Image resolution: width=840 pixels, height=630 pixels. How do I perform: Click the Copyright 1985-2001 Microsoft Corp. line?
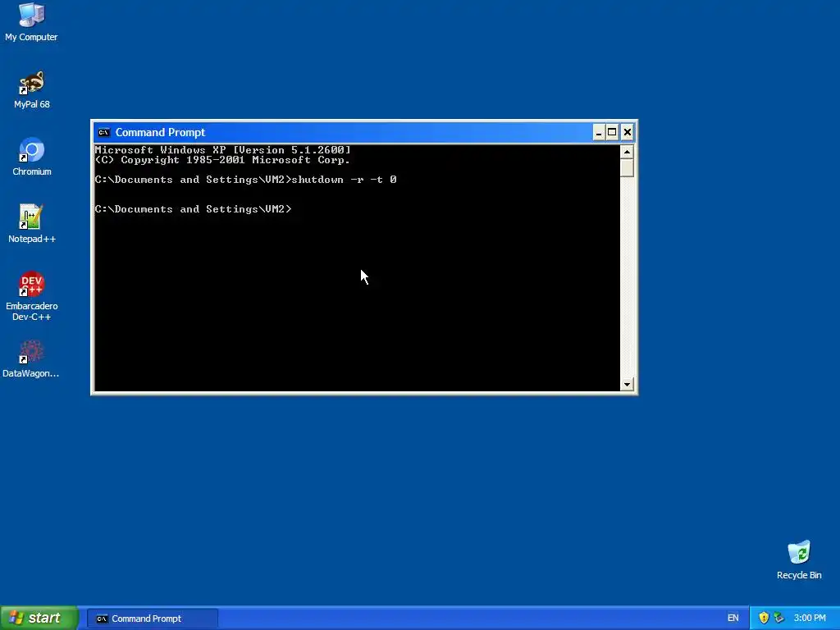point(223,160)
